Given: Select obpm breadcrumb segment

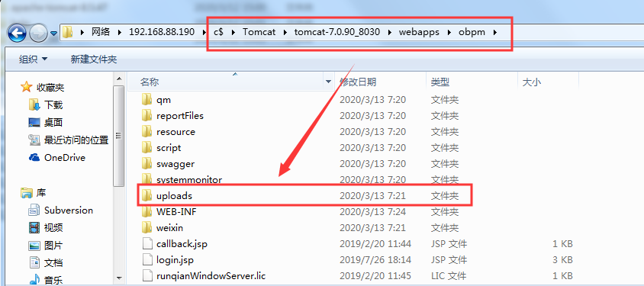Looking at the screenshot, I should pos(472,32).
